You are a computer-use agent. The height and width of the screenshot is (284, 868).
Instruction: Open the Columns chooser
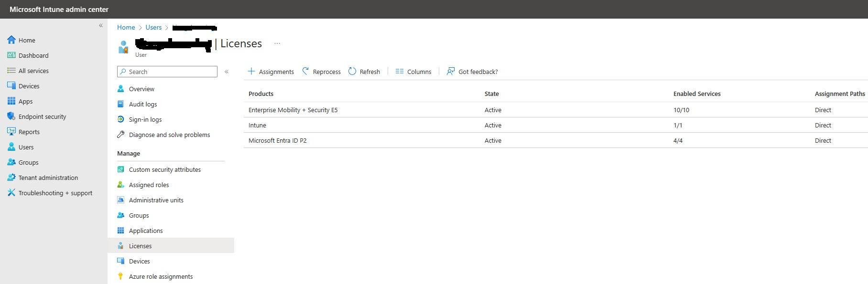(x=413, y=72)
